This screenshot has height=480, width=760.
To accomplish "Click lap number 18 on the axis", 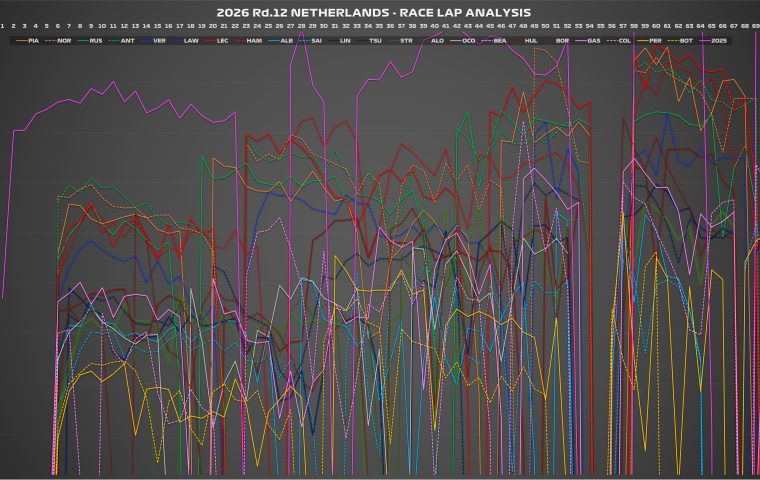I will [x=191, y=26].
